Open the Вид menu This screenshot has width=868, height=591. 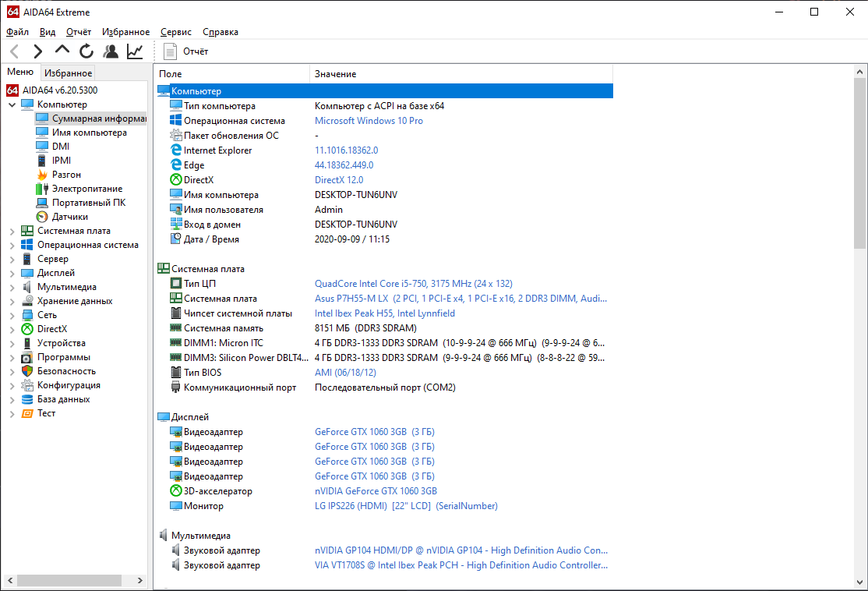pos(47,32)
